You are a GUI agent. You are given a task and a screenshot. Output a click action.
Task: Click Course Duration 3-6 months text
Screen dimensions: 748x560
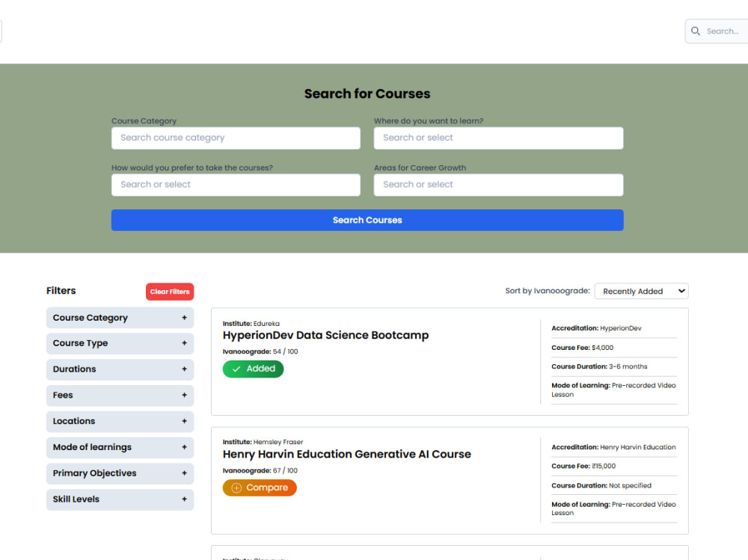click(599, 366)
